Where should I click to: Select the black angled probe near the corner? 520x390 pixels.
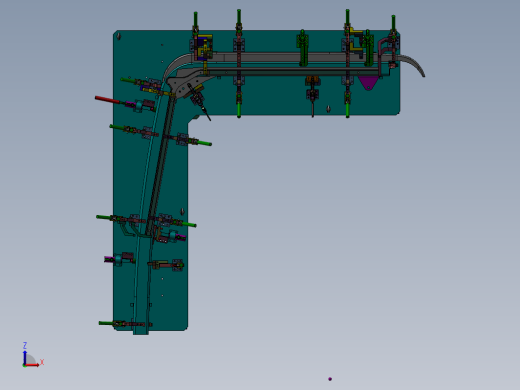point(199,102)
